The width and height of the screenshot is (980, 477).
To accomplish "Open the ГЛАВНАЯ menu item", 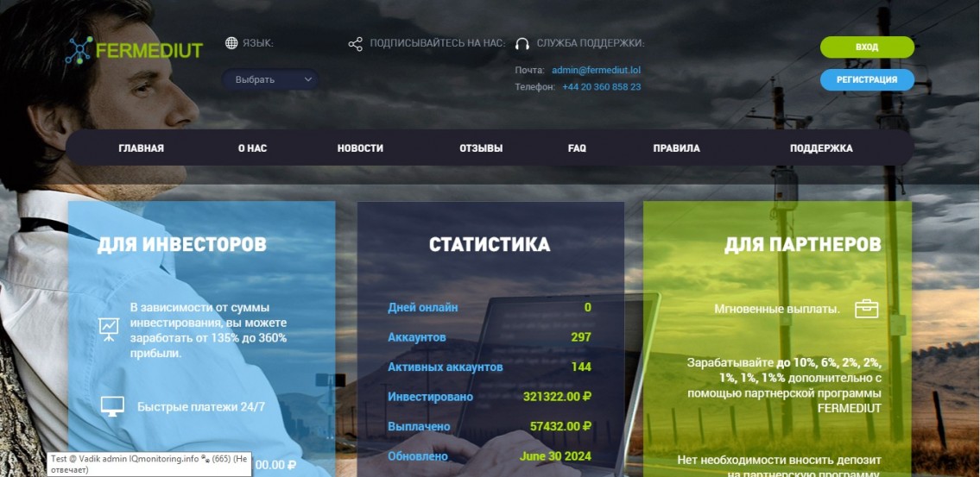I will tap(141, 148).
